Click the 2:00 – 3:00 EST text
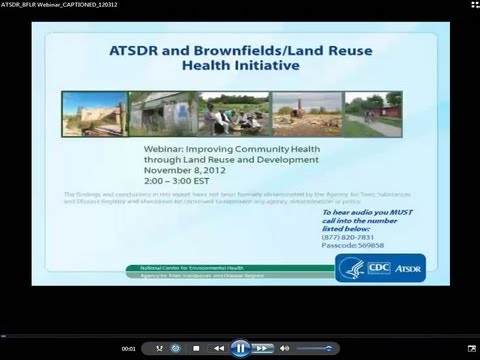Viewport: 480px width, 360px height. (x=177, y=181)
